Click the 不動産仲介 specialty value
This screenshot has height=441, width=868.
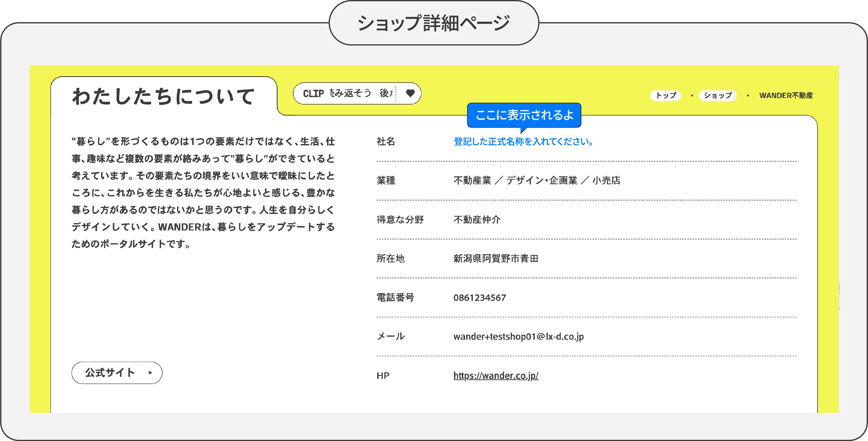477,219
